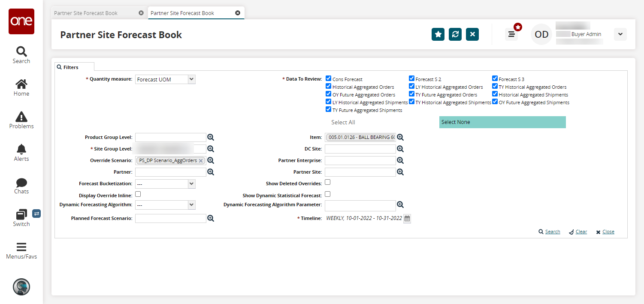
Task: Open the Alerts bell in sidebar
Action: pos(21,153)
